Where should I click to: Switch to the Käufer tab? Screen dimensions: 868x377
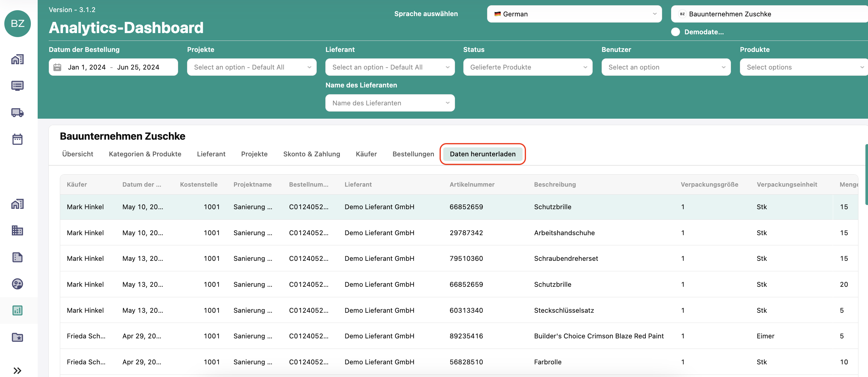[366, 154]
